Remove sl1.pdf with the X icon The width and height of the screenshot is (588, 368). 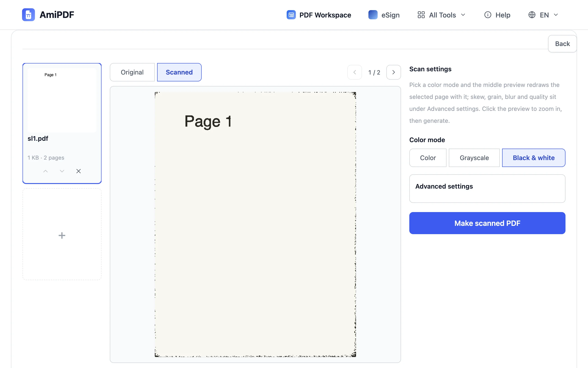(x=79, y=171)
